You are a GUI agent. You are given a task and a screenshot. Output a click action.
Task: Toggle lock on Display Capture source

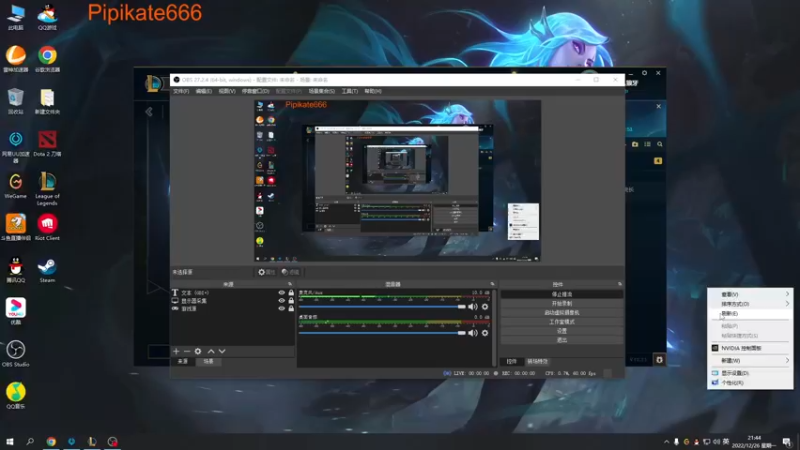pyautogui.click(x=291, y=301)
